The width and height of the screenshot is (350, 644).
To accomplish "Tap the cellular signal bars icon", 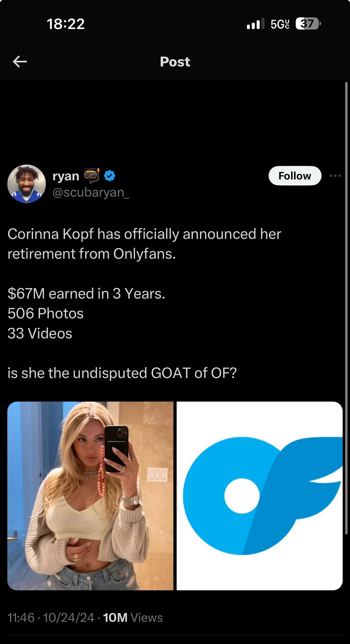I will (255, 24).
